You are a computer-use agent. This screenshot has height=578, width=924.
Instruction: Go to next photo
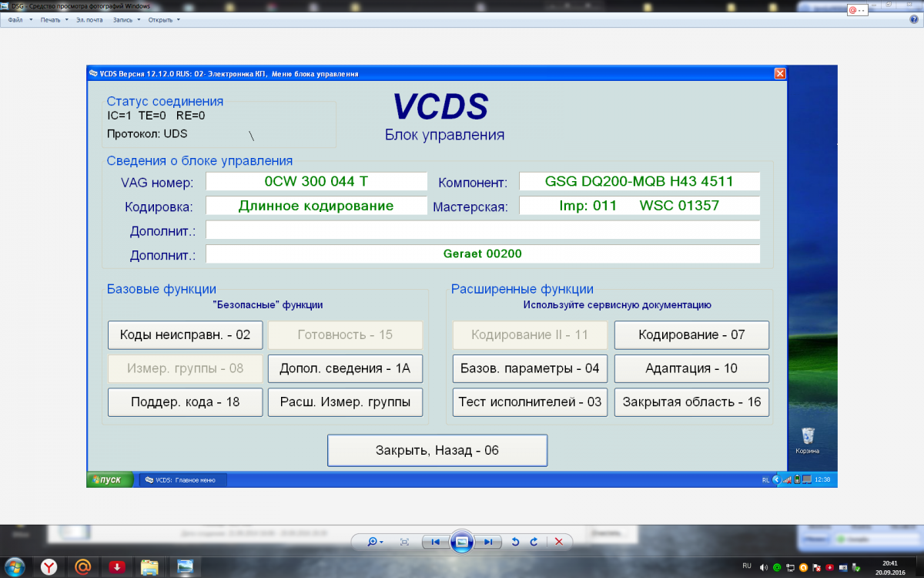coord(487,542)
